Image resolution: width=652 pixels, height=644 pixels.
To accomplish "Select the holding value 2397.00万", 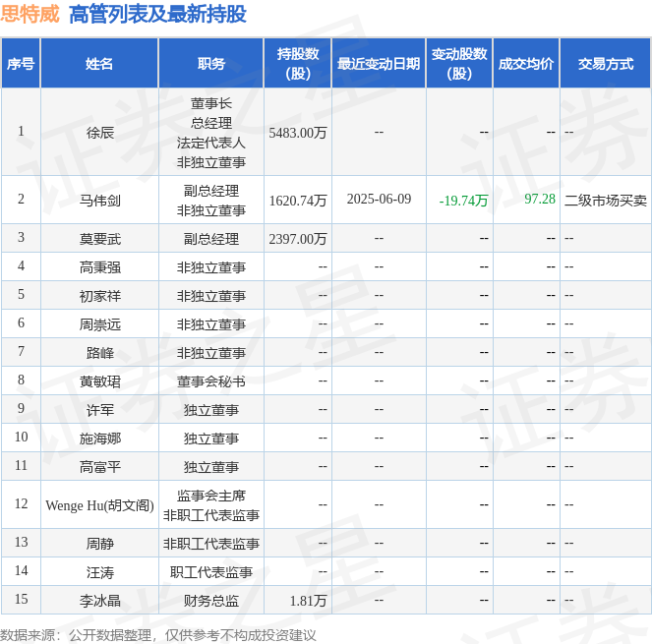I will [298, 239].
